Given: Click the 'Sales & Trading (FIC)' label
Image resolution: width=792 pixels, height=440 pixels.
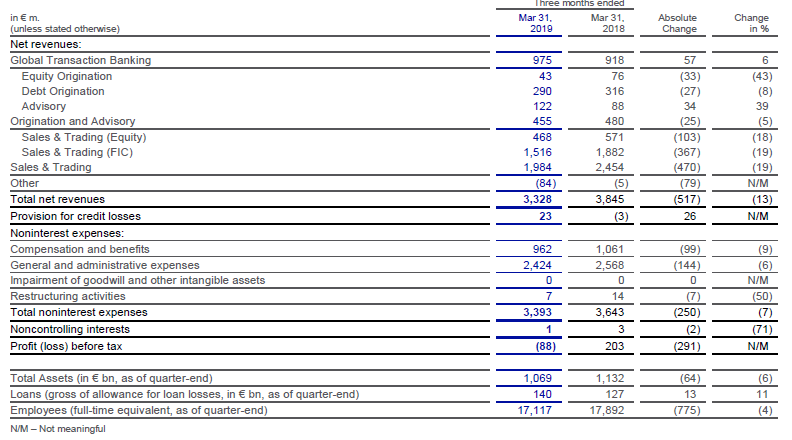Looking at the screenshot, I should (x=77, y=153).
